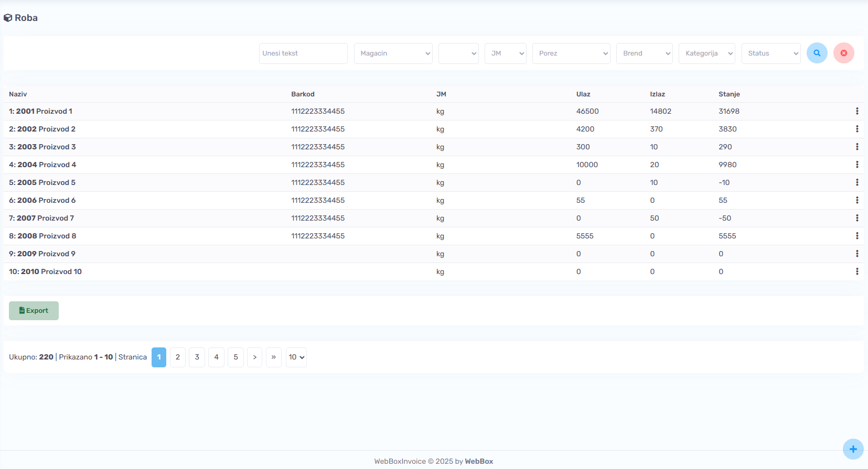Open the page size 10 dropdown

pos(296,357)
